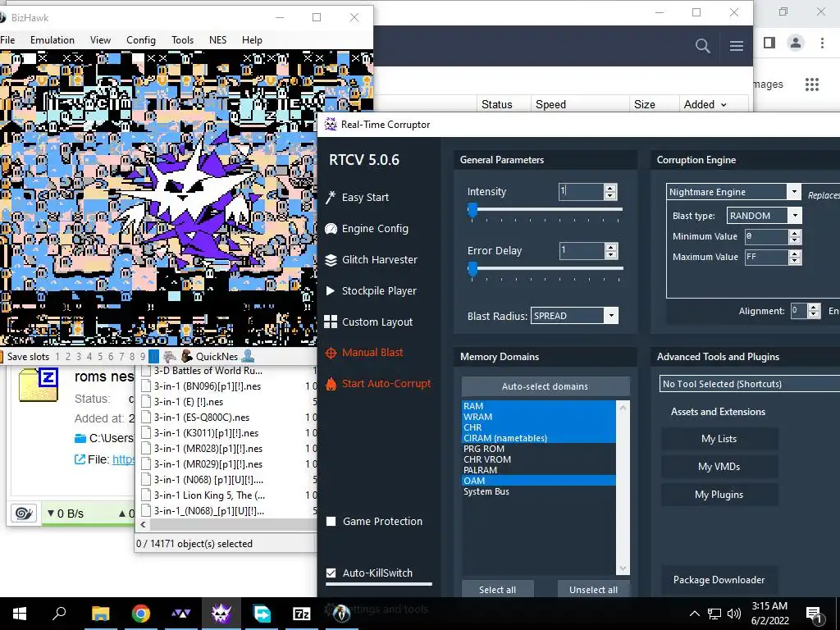
Task: Disable the Auto-KillSwitch checkbox
Action: [331, 573]
